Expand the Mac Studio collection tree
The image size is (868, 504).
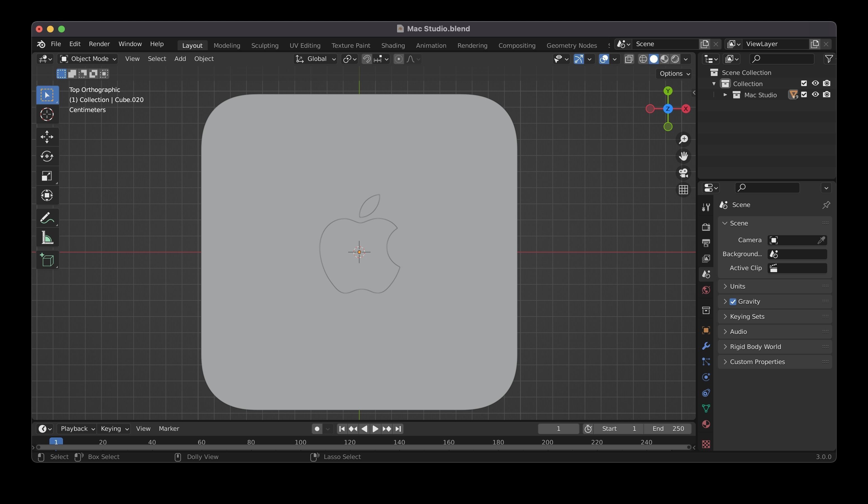click(x=725, y=95)
